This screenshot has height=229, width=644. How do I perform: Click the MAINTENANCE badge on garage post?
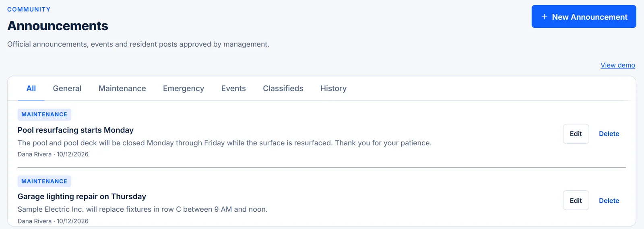[x=44, y=181]
